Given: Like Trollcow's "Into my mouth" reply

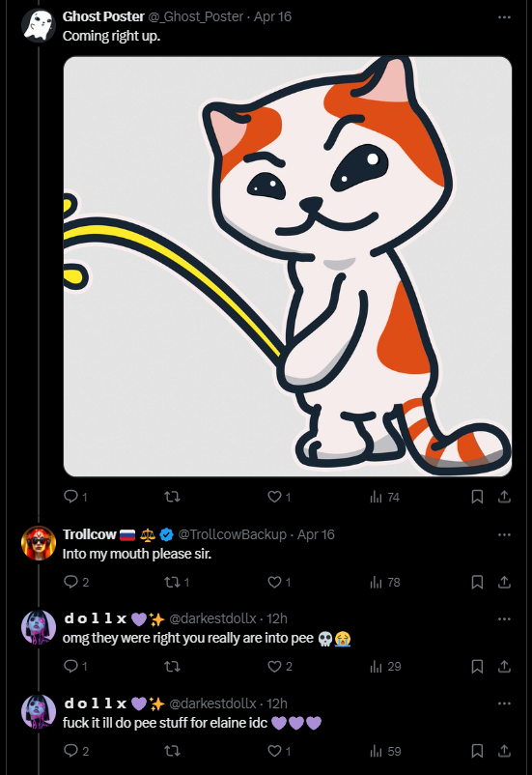Looking at the screenshot, I should (x=279, y=582).
